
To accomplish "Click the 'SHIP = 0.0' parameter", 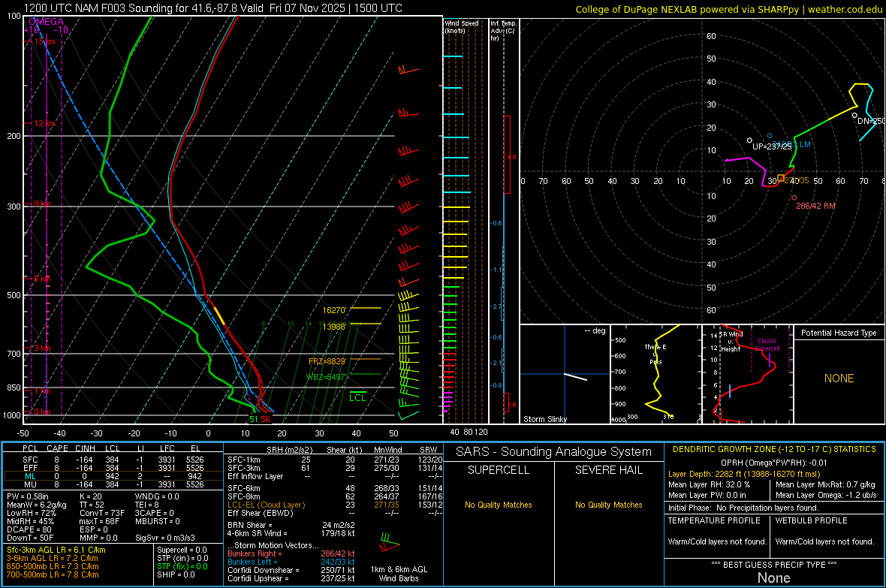I will coord(176,574).
